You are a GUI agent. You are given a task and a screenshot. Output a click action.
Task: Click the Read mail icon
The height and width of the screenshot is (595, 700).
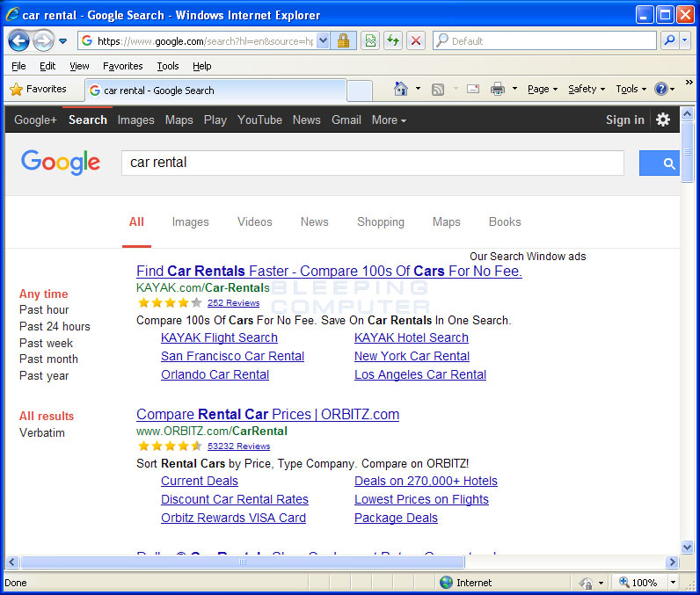coord(473,89)
